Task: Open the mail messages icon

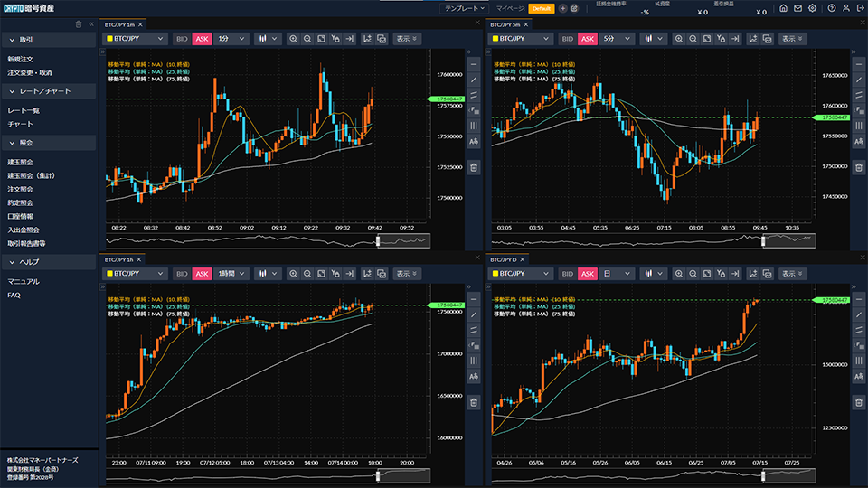Action: (797, 8)
